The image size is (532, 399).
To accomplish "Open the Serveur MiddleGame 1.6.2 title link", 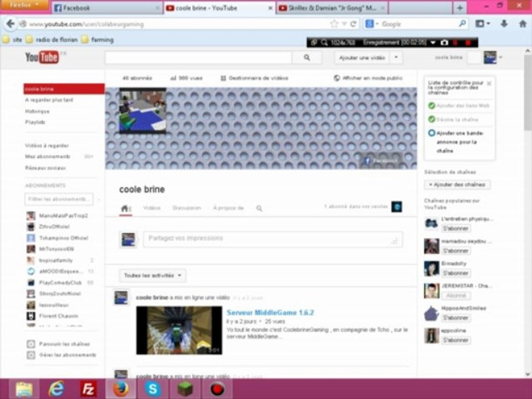I will [270, 313].
